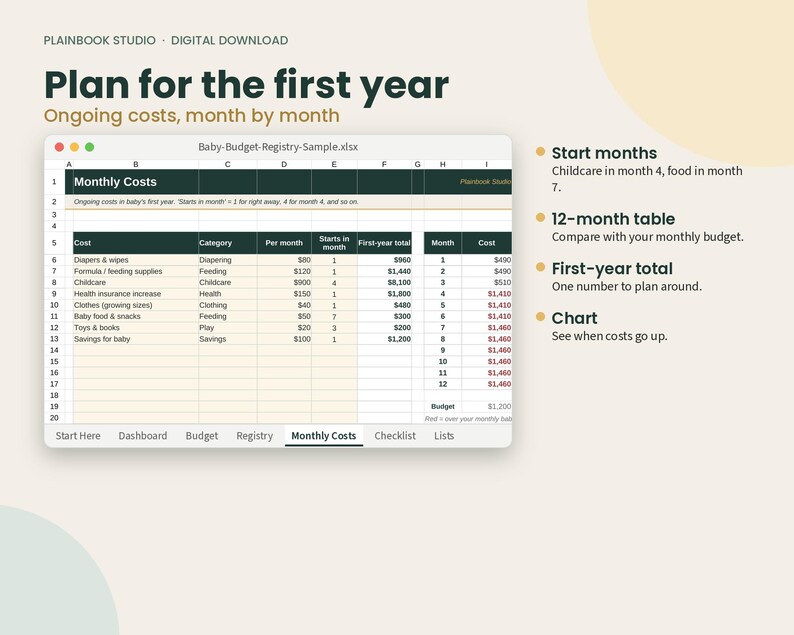Click the 'Starts in month' header cell
794x635 pixels.
(334, 243)
